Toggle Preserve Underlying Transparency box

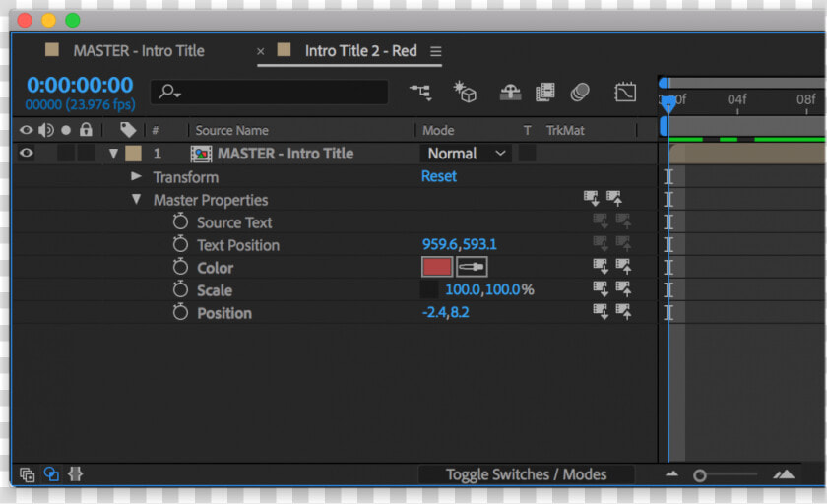point(527,154)
